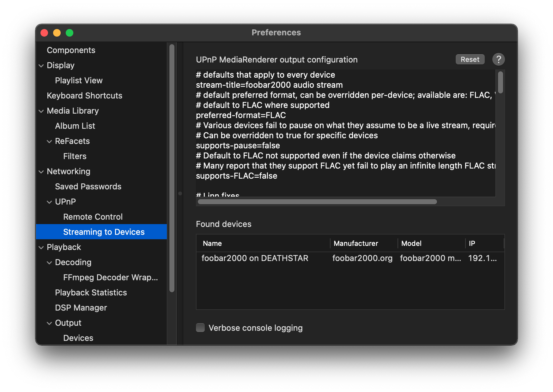Collapse the Networking section

point(41,172)
